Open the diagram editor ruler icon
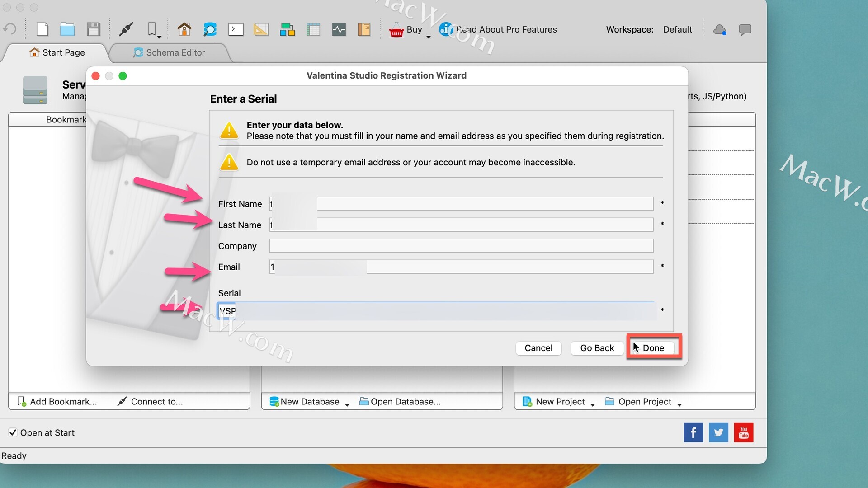 261,29
